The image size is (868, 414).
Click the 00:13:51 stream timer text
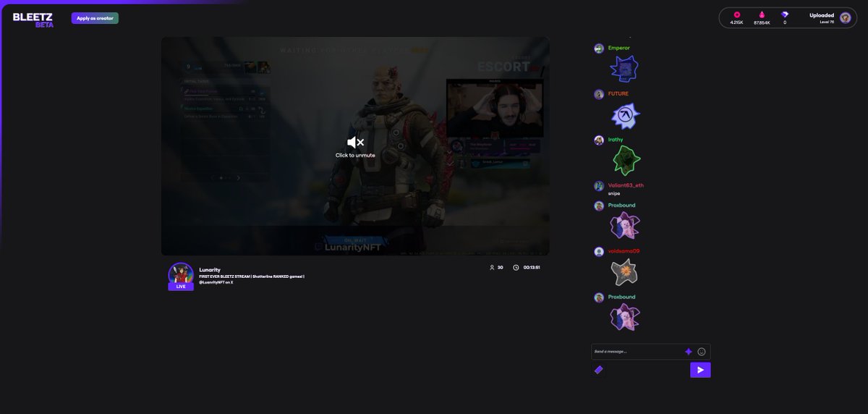pos(532,267)
